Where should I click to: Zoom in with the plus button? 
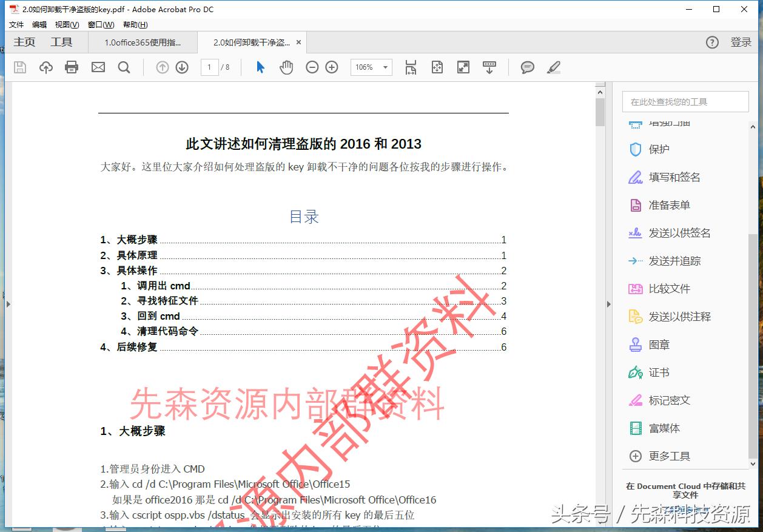332,67
